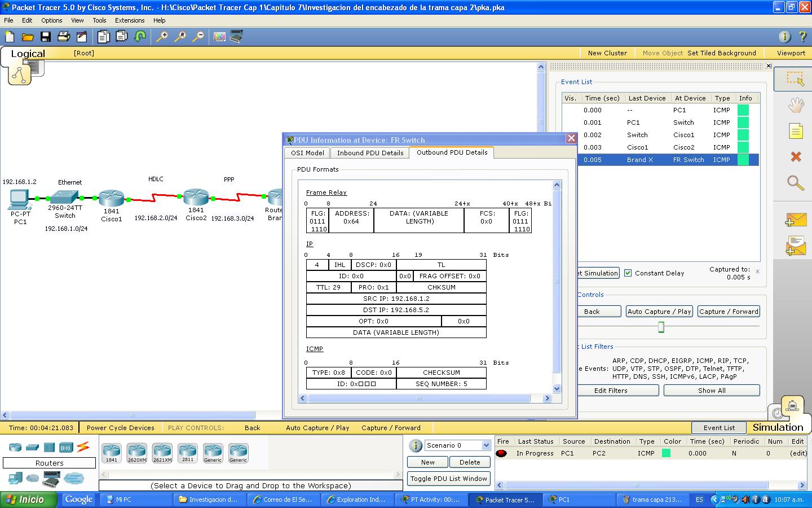The height and width of the screenshot is (508, 812).
Task: Choose the Add Complex PDU envelope
Action: pyautogui.click(x=796, y=245)
